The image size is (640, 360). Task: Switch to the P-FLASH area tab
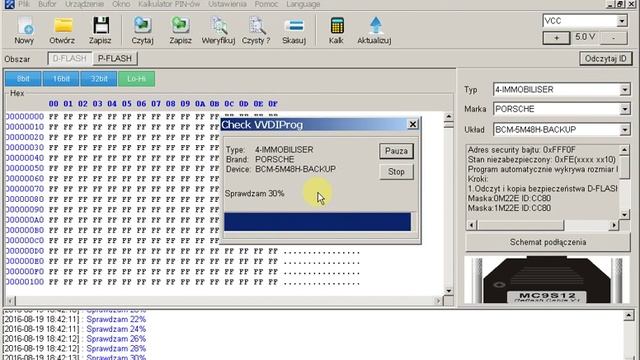(x=115, y=58)
